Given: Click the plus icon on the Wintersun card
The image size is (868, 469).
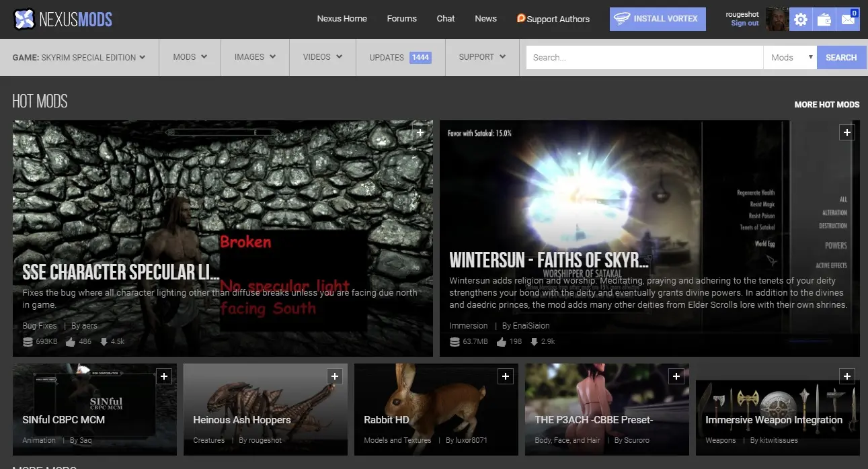Looking at the screenshot, I should tap(847, 133).
